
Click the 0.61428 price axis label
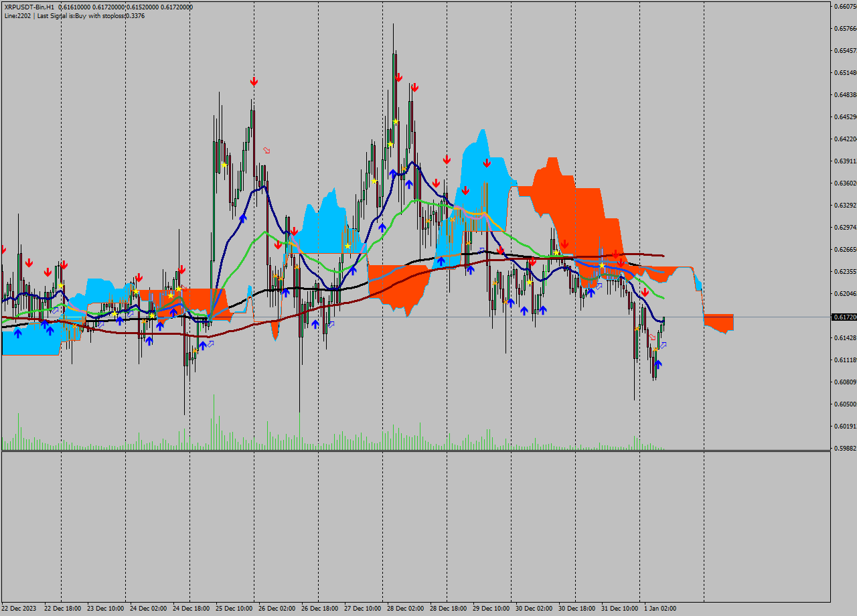pos(845,338)
